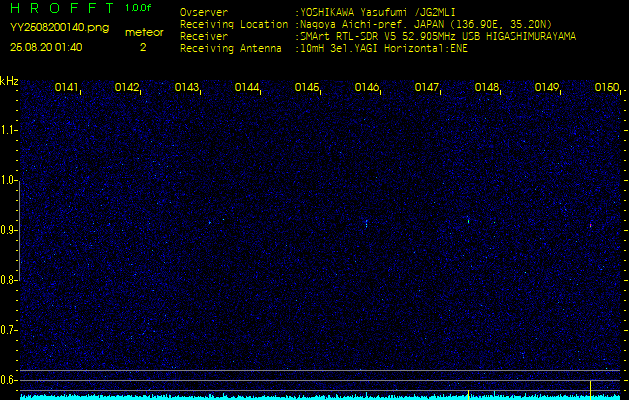Click the version number 1.0.0f

tap(138, 8)
